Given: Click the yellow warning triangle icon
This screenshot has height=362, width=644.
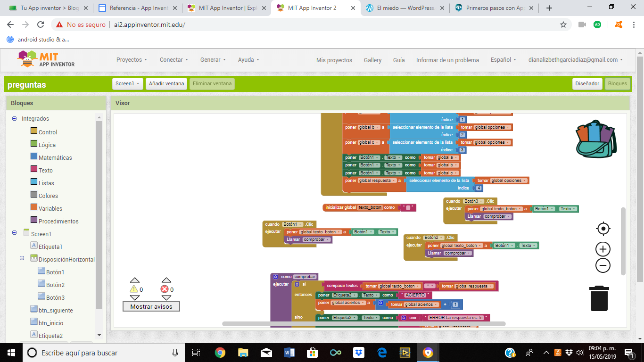Looking at the screenshot, I should click(x=134, y=289).
